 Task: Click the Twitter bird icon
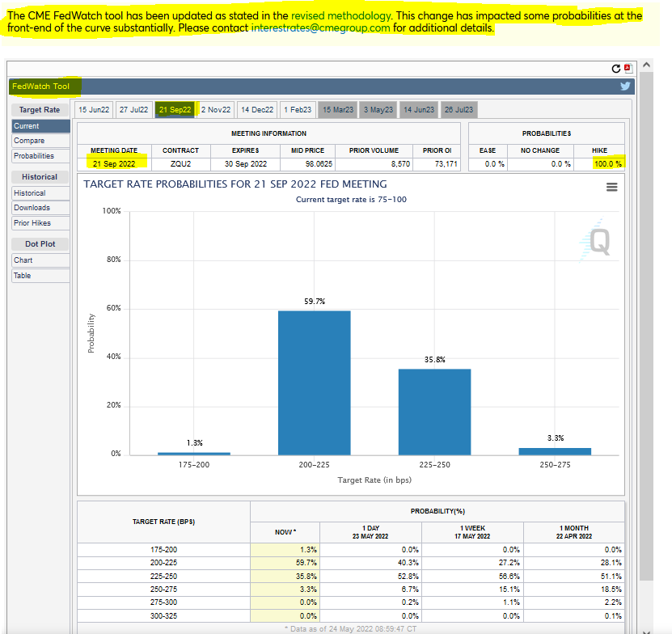coord(625,87)
